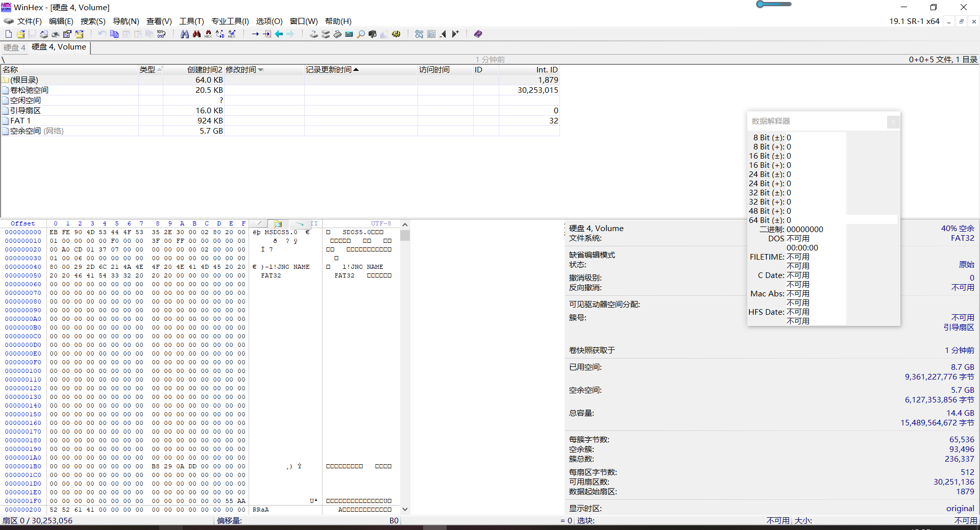This screenshot has height=530, width=980.
Task: Click the hex pane scroll-down arrow
Action: (x=405, y=509)
